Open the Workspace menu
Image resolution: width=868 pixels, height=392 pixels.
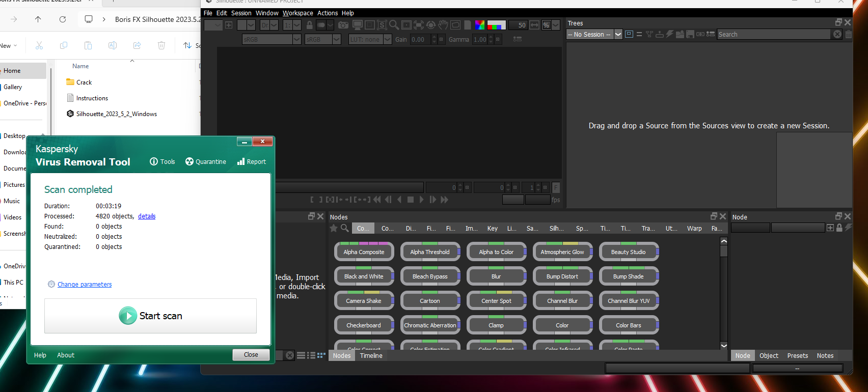click(298, 13)
